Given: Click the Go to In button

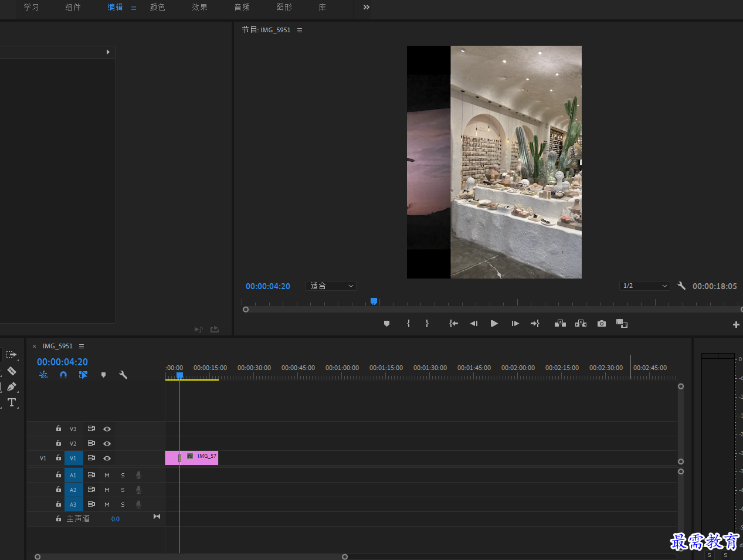Looking at the screenshot, I should point(453,324).
